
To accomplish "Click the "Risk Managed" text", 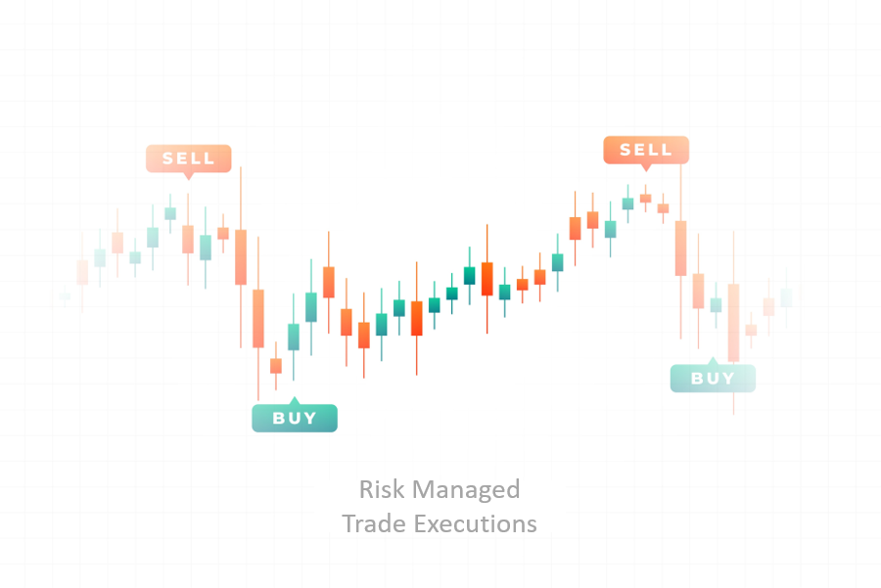I will (x=440, y=488).
